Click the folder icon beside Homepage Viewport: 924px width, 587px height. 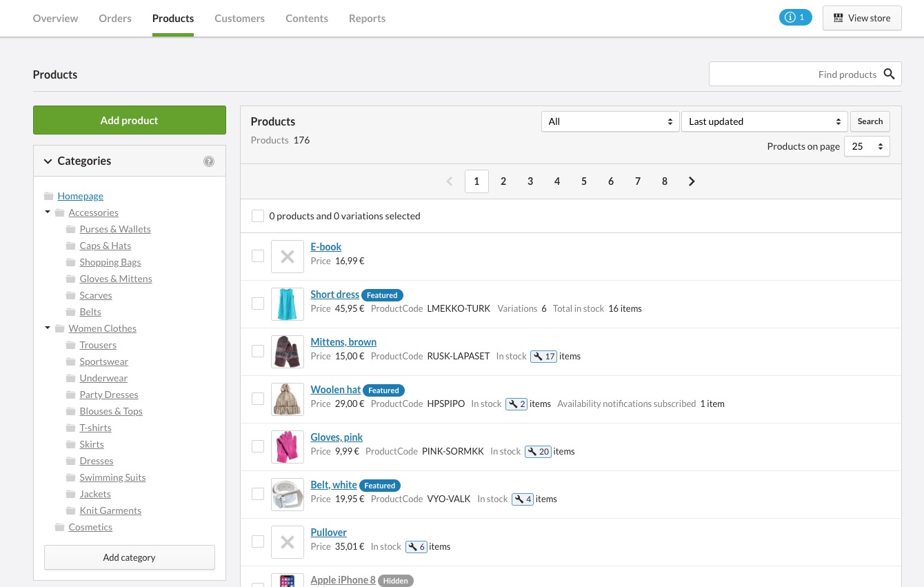[48, 197]
